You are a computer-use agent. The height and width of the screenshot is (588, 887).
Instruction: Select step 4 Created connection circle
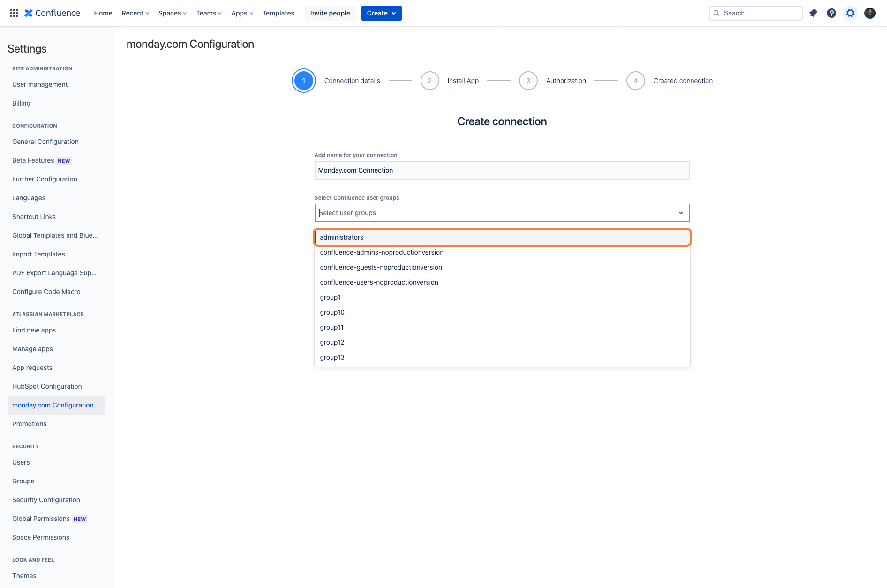pos(636,81)
